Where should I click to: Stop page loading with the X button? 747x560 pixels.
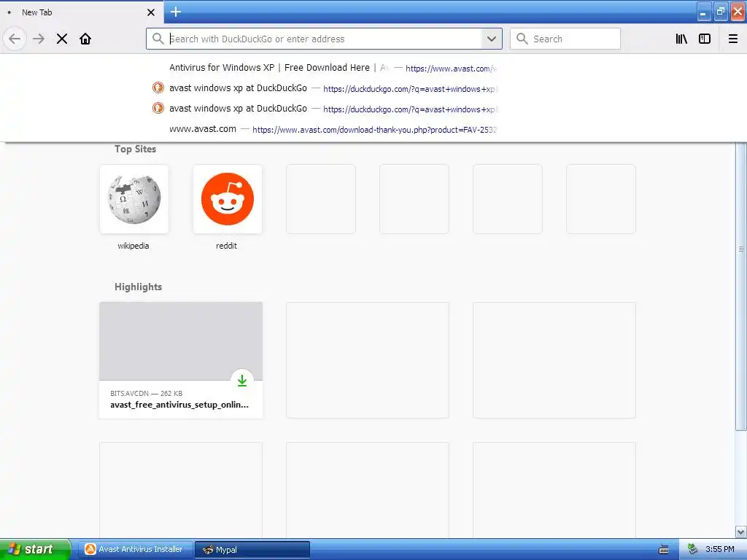(x=62, y=39)
